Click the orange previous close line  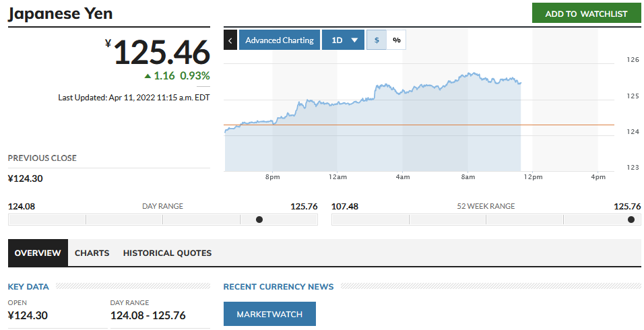coord(419,125)
